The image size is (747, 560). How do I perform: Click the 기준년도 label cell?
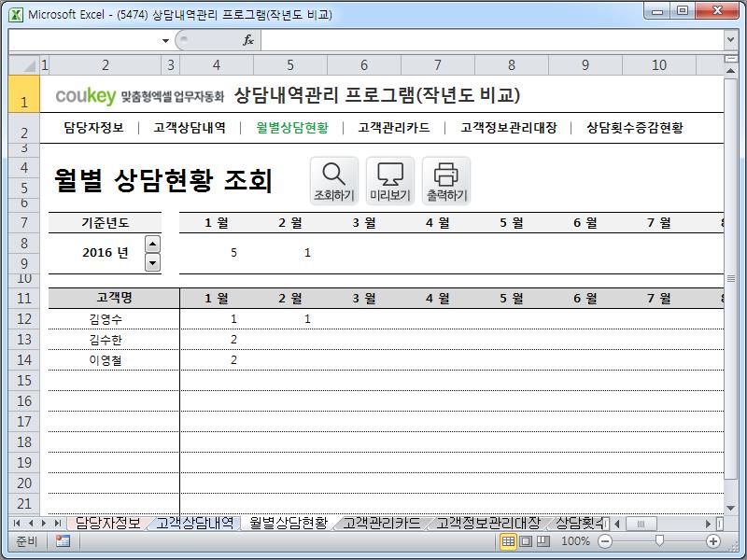pos(105,222)
